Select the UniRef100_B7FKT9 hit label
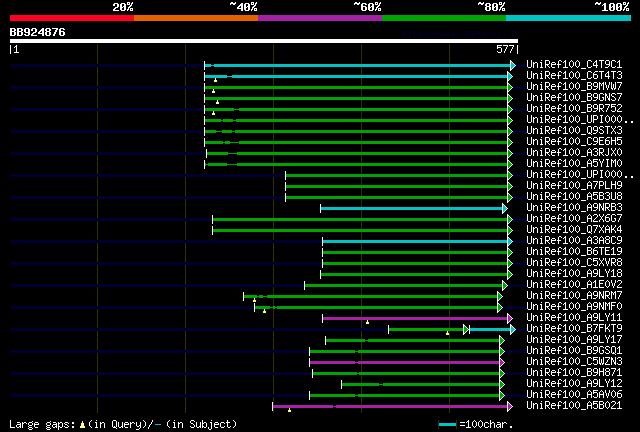 click(574, 329)
